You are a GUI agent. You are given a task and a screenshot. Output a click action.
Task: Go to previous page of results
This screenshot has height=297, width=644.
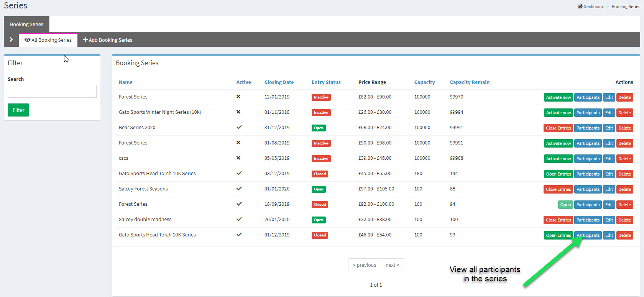coord(364,265)
